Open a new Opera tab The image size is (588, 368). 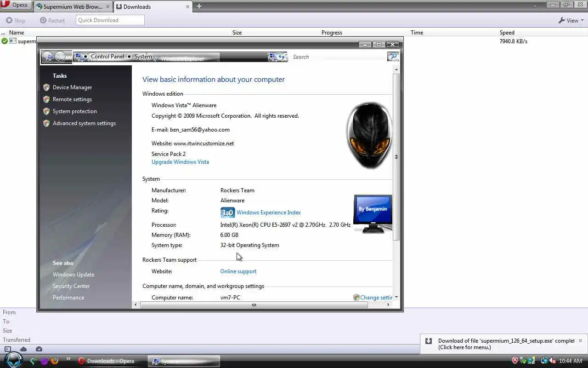199,6
